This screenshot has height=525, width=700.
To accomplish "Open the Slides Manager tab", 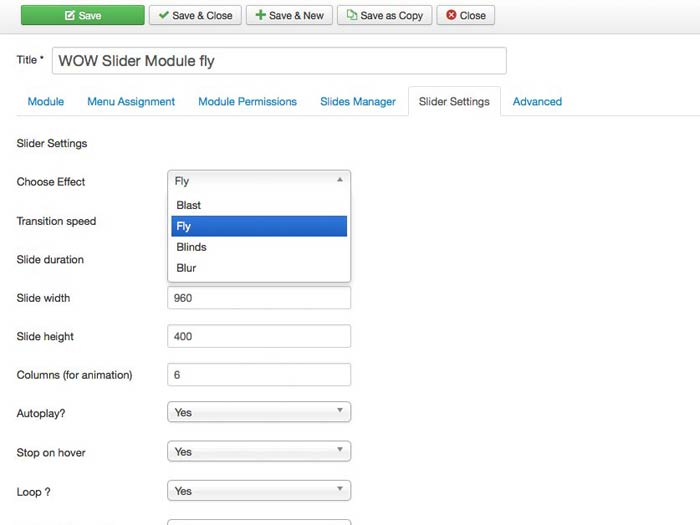I will (358, 101).
